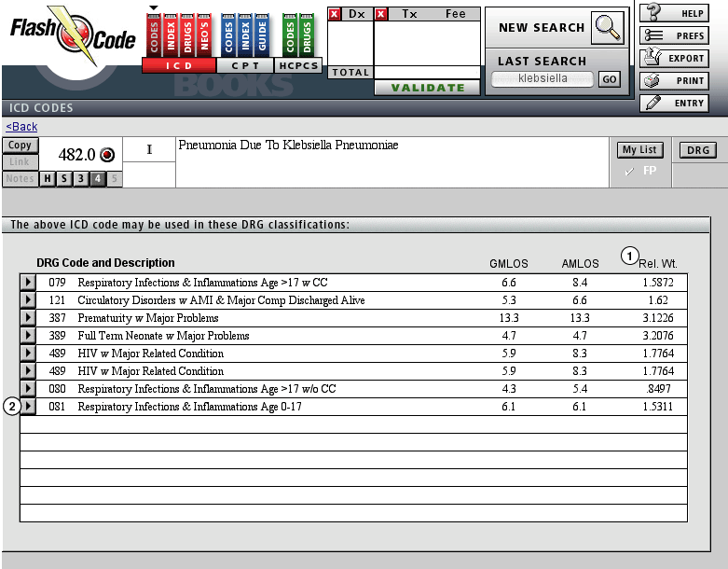Click the New Search magnifying glass
This screenshot has height=569, width=728.
(x=608, y=28)
